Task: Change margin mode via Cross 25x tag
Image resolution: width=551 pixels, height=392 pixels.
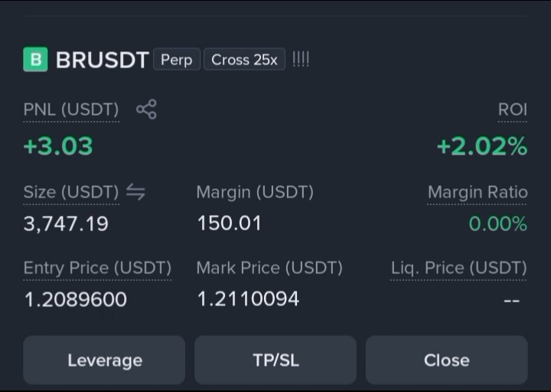Action: (x=245, y=60)
